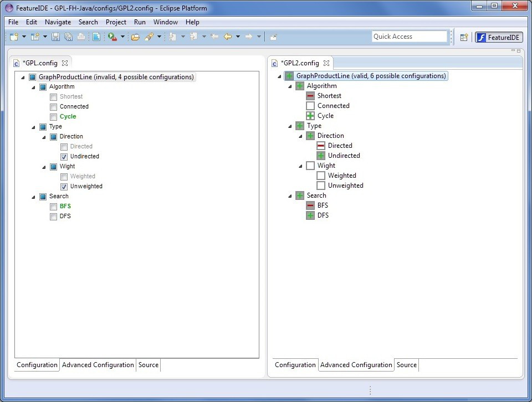The width and height of the screenshot is (532, 402).
Task: Click the red minus icon beside Directed
Action: [321, 146]
